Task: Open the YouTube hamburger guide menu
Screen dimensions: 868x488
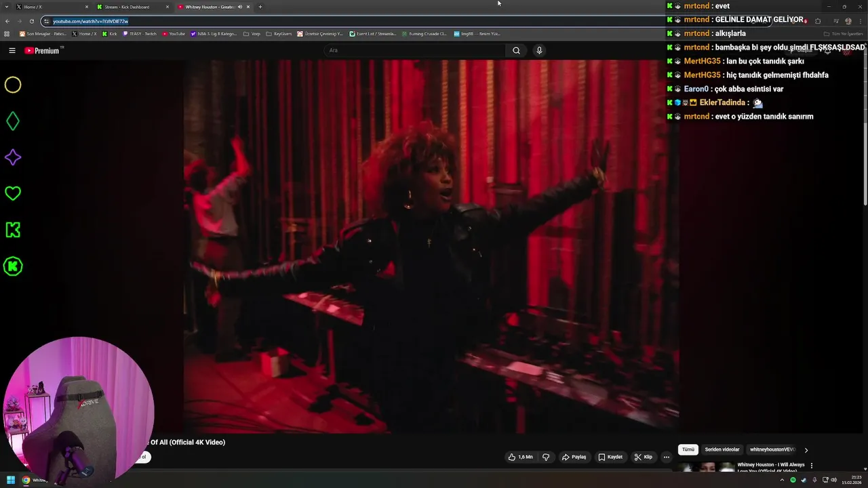Action: (x=12, y=50)
